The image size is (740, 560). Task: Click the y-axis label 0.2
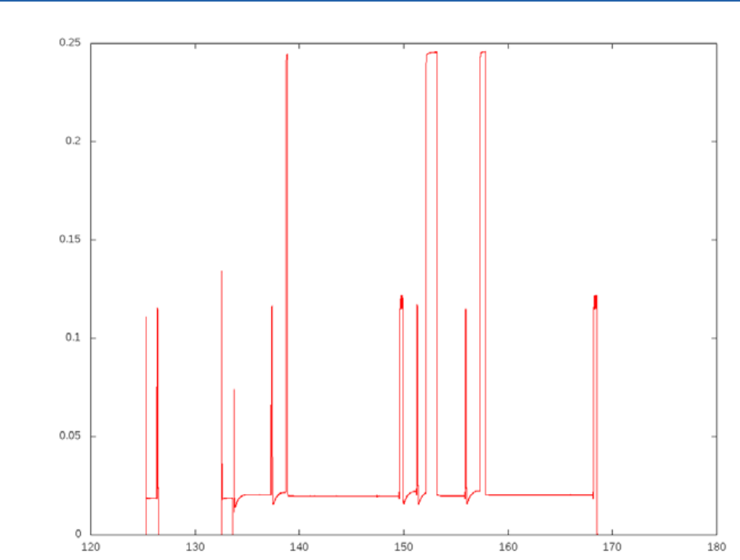coord(73,141)
